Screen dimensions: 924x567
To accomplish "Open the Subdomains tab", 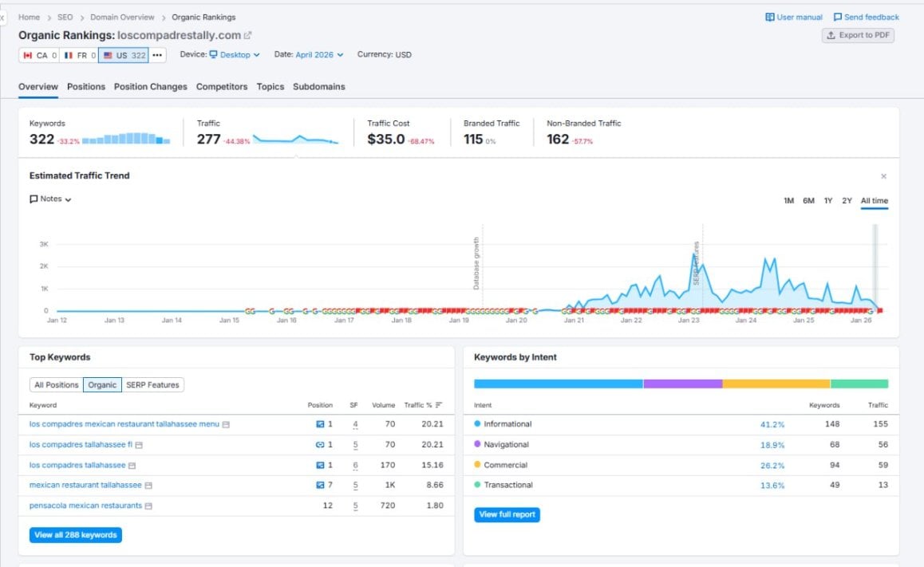I will coord(319,87).
